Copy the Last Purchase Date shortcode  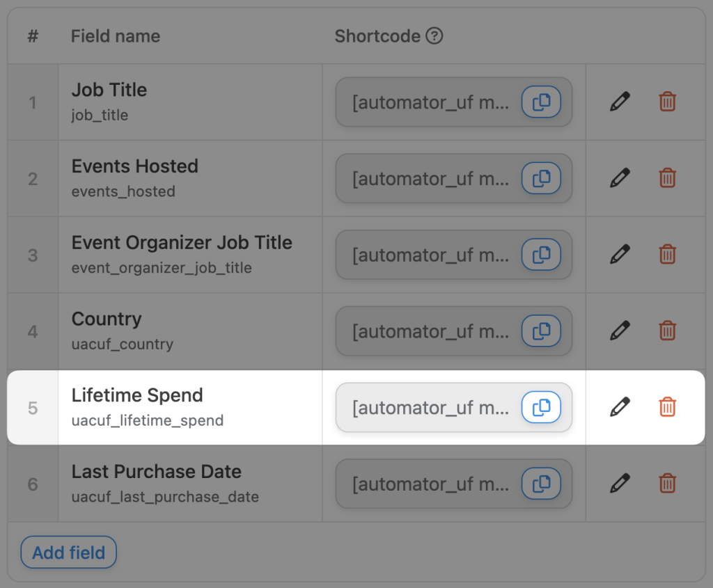(542, 483)
